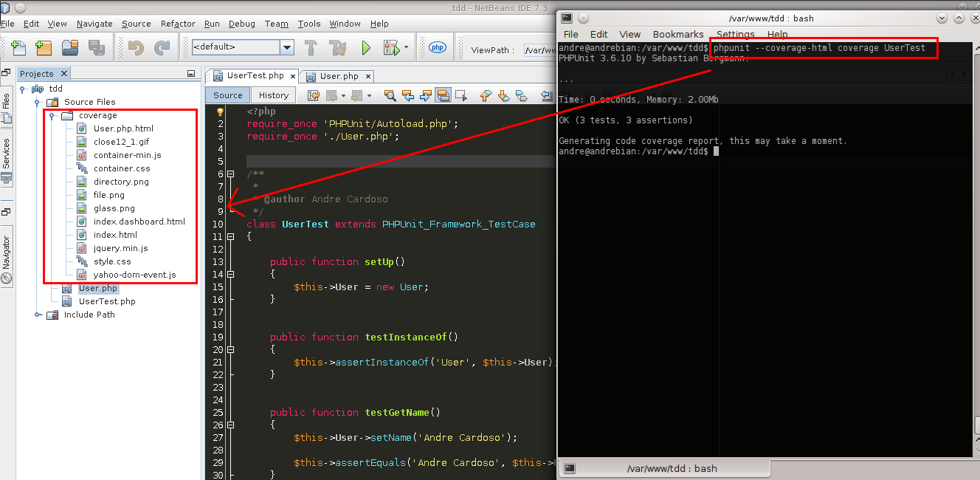Click the Open Project folder icon
Screen dimensions: 980x480
(71, 48)
